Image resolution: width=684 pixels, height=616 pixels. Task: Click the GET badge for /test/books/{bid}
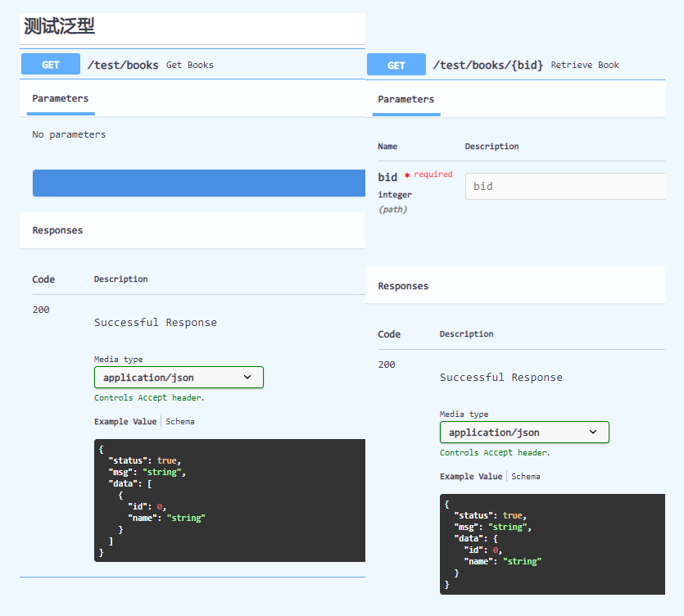[x=396, y=66]
